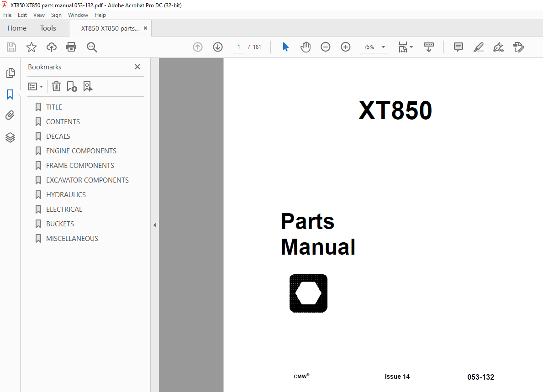Jump to the TITLE bookmark

54,107
